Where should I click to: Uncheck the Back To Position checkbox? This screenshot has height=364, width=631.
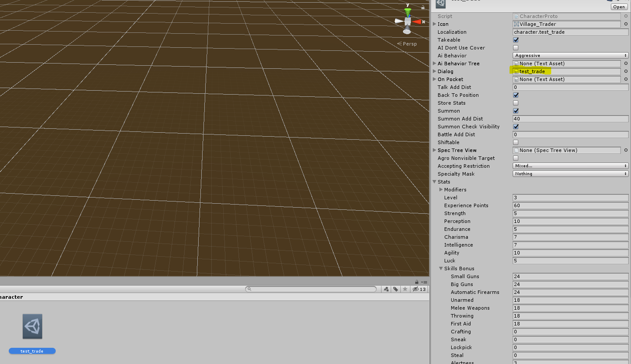click(x=516, y=95)
